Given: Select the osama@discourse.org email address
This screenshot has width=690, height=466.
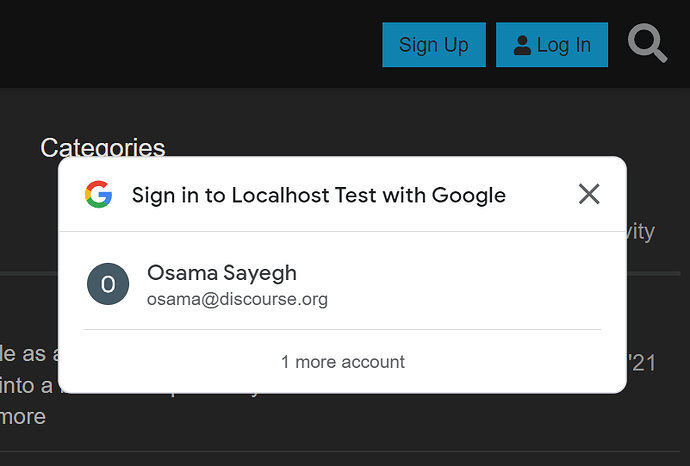Looking at the screenshot, I should coord(237,299).
